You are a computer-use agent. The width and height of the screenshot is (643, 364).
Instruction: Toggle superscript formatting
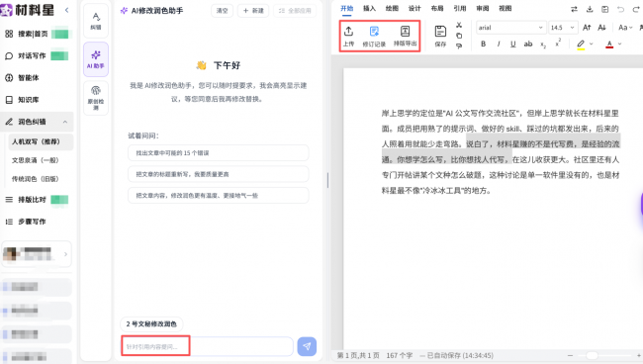point(558,44)
